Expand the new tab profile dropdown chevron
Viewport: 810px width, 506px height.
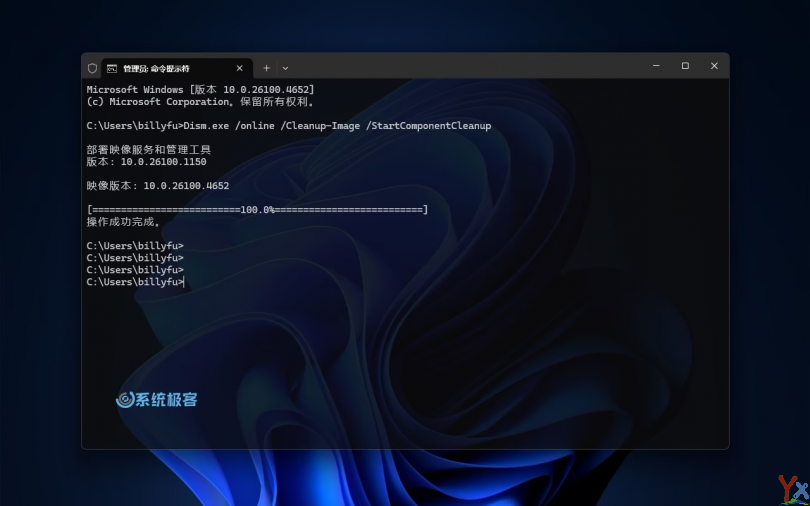click(285, 68)
